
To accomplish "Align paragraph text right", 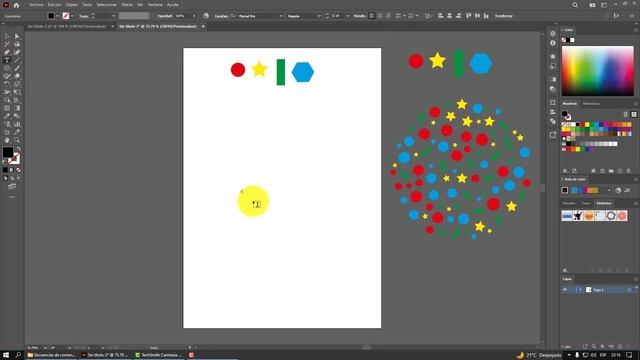I will [x=388, y=16].
